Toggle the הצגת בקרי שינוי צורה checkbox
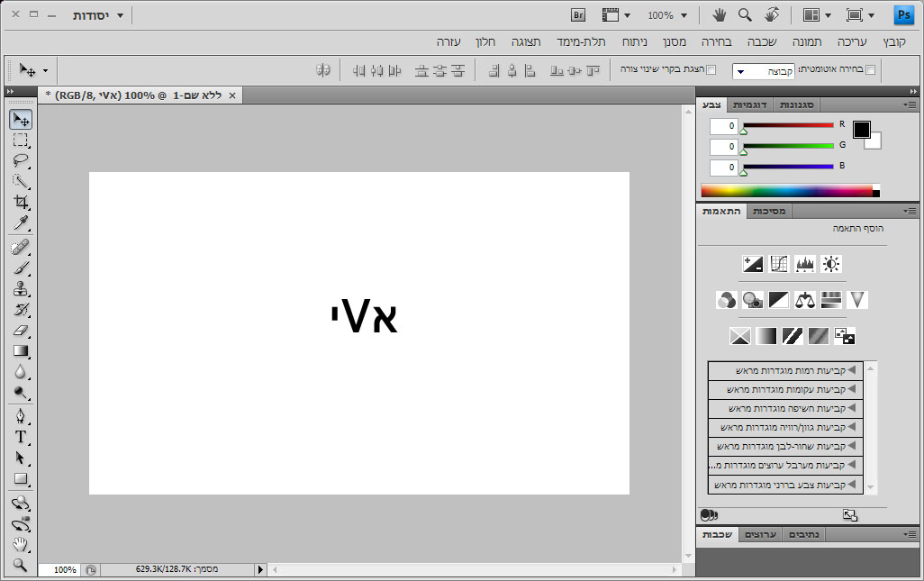This screenshot has width=924, height=581. pos(711,70)
